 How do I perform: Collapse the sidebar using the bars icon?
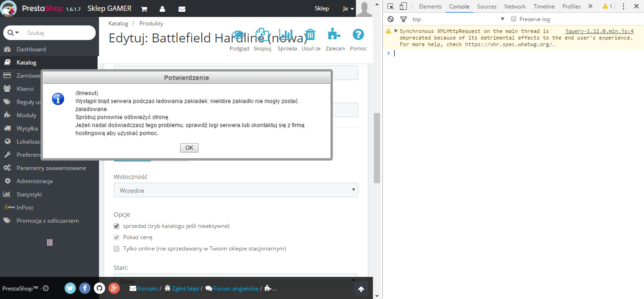pyautogui.click(x=50, y=242)
